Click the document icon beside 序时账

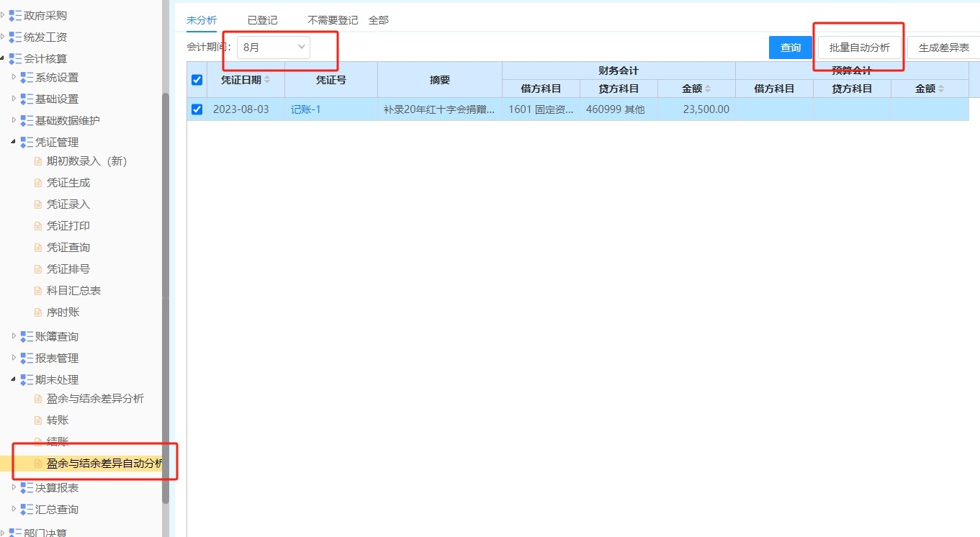coord(39,312)
